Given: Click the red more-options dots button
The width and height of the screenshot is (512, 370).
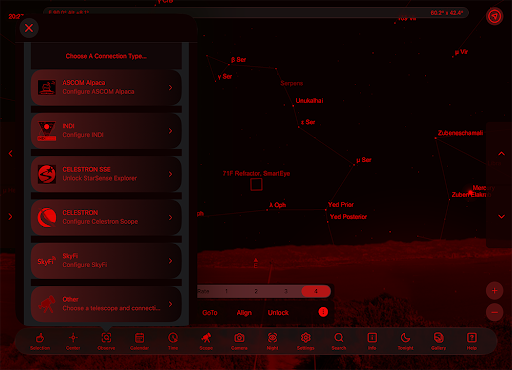Looking at the screenshot, I should (x=323, y=312).
